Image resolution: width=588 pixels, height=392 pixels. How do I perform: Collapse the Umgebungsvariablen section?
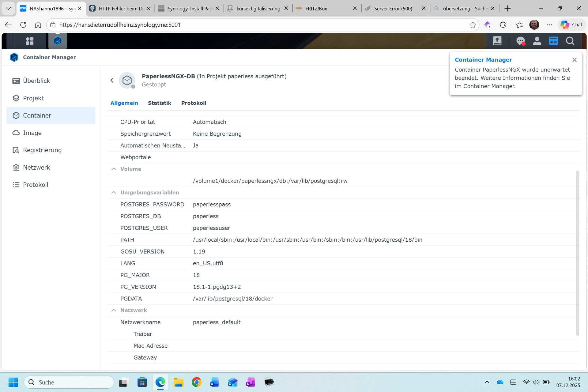(x=114, y=193)
